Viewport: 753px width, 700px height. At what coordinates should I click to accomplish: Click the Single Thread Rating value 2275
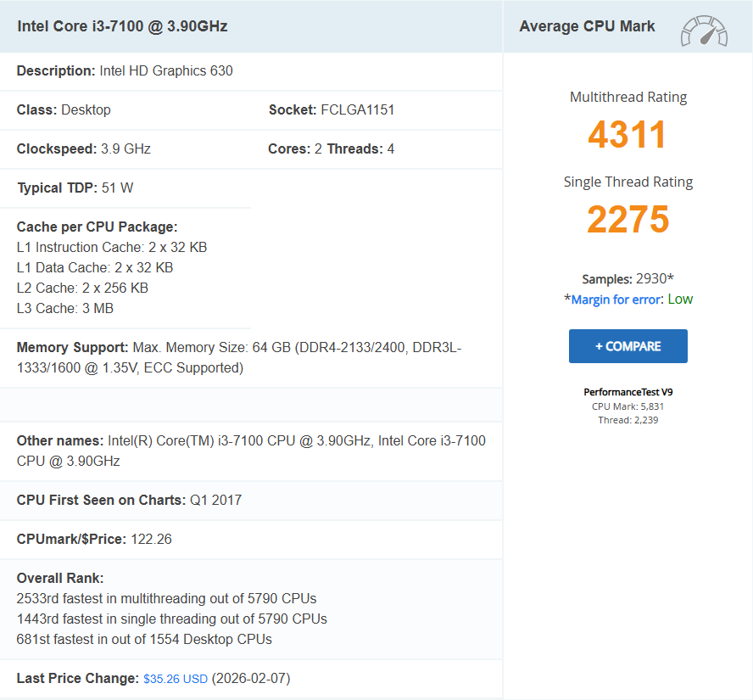[627, 219]
